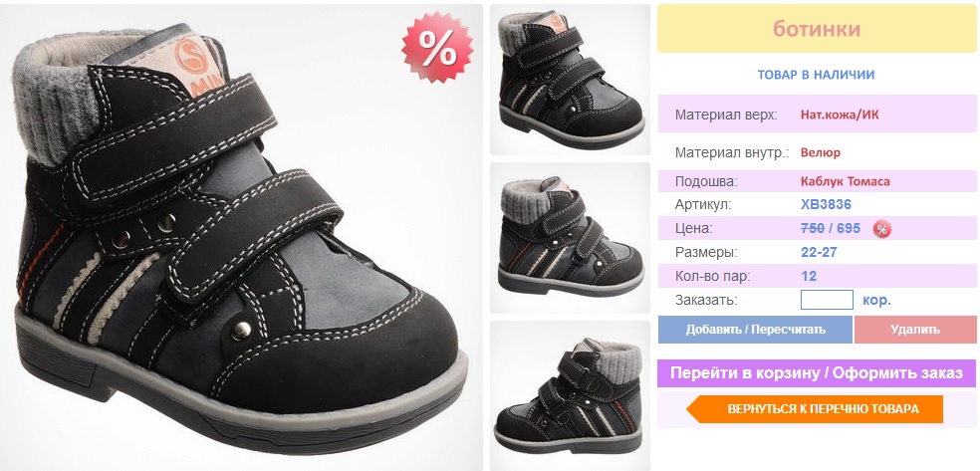
Task: Click the sizes value 22-27
Action: tap(819, 252)
